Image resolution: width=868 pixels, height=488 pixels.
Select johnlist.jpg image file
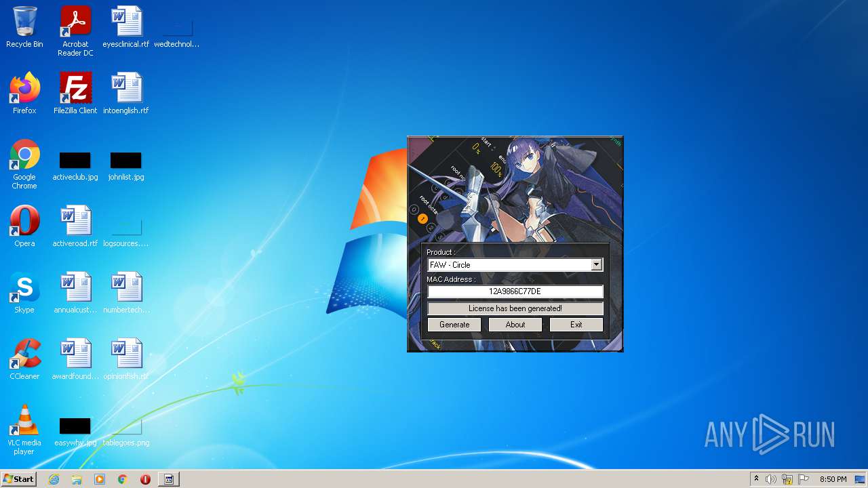126,166
